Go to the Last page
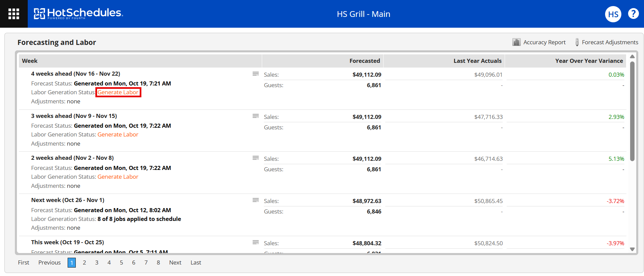The width and height of the screenshot is (644, 276). [x=196, y=262]
